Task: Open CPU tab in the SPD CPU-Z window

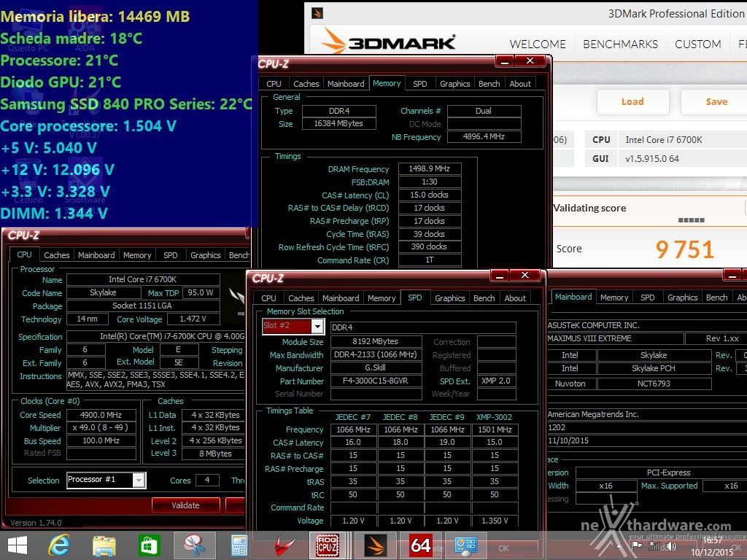Action: (268, 298)
